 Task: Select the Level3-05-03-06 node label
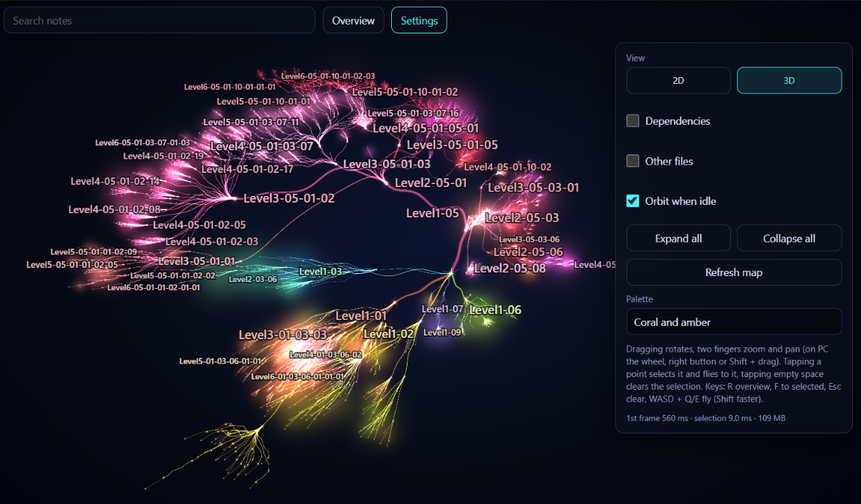529,239
